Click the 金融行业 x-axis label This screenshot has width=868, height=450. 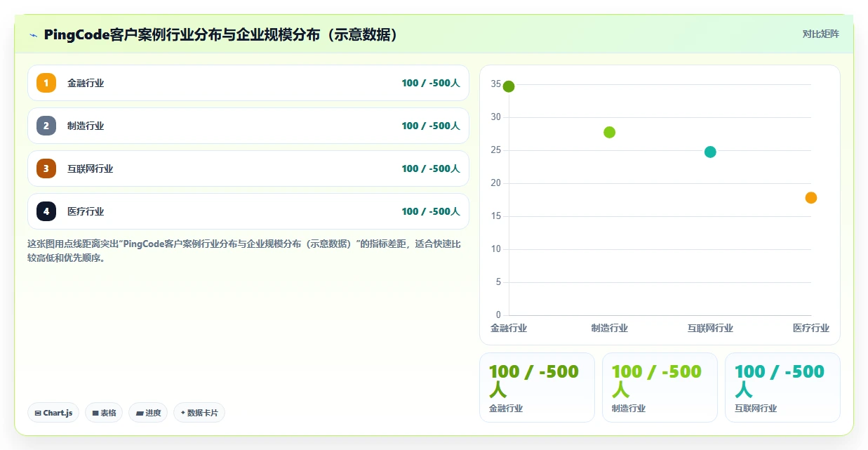click(x=509, y=328)
